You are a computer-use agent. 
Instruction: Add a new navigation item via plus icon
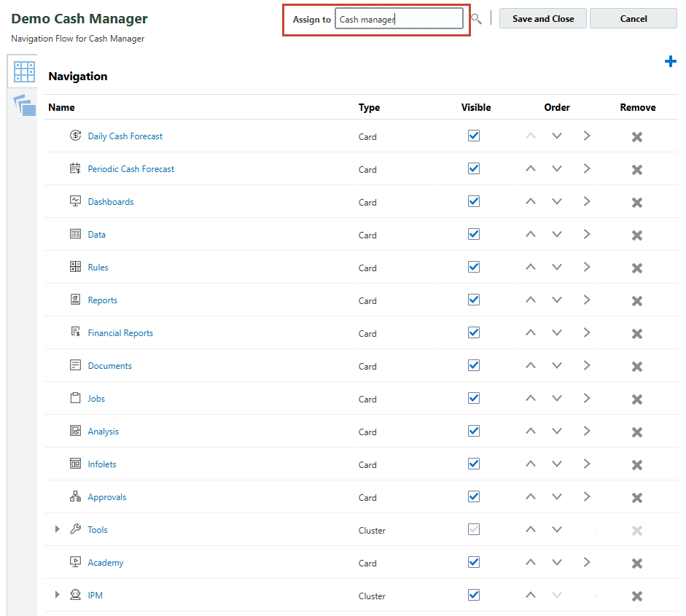[x=670, y=61]
